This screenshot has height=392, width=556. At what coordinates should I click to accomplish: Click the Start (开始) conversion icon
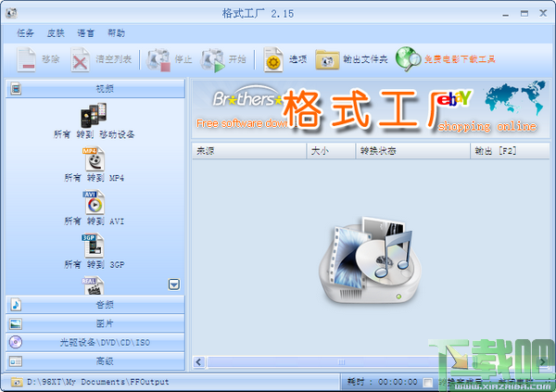(213, 60)
